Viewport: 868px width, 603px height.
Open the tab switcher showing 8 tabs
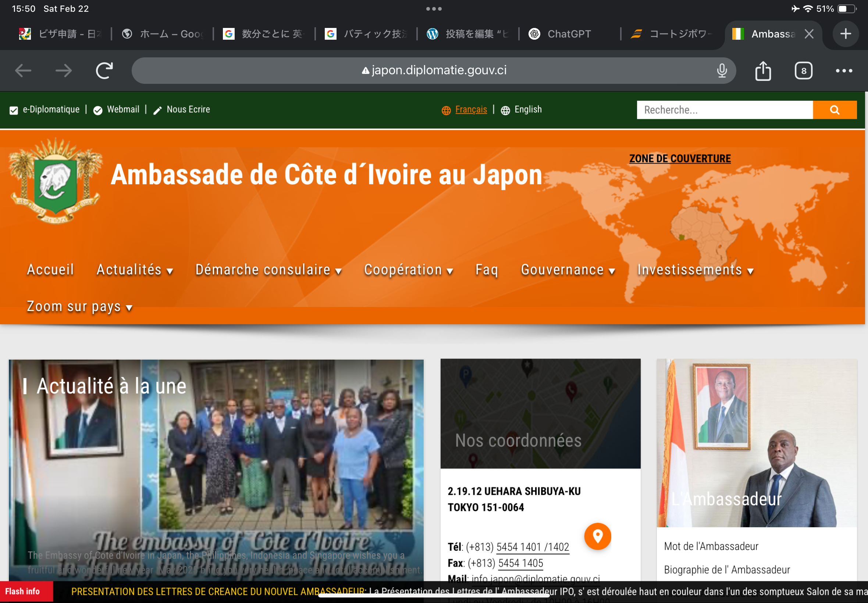(803, 71)
